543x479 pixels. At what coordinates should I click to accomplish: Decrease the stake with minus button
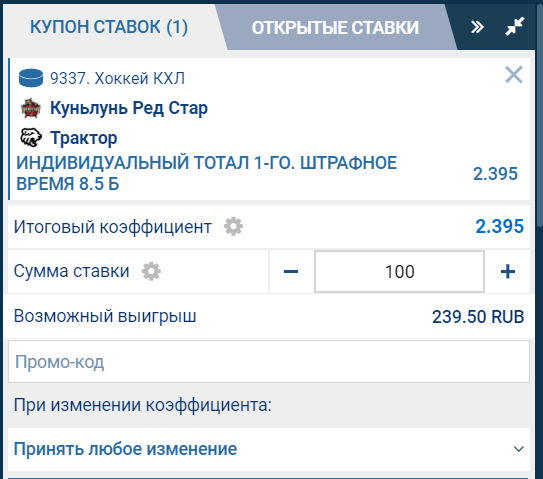[x=291, y=272]
